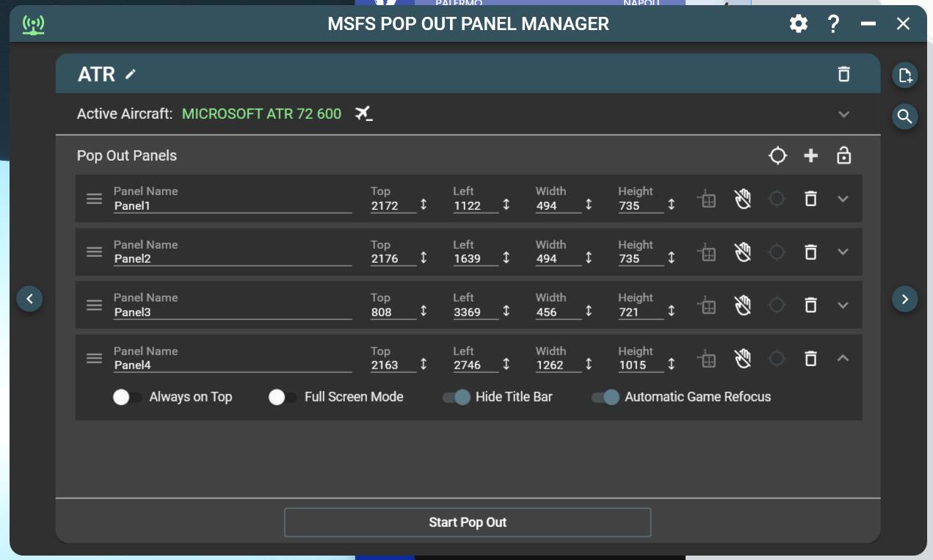
Task: Click the move/resize icon for Panel4
Action: (707, 358)
